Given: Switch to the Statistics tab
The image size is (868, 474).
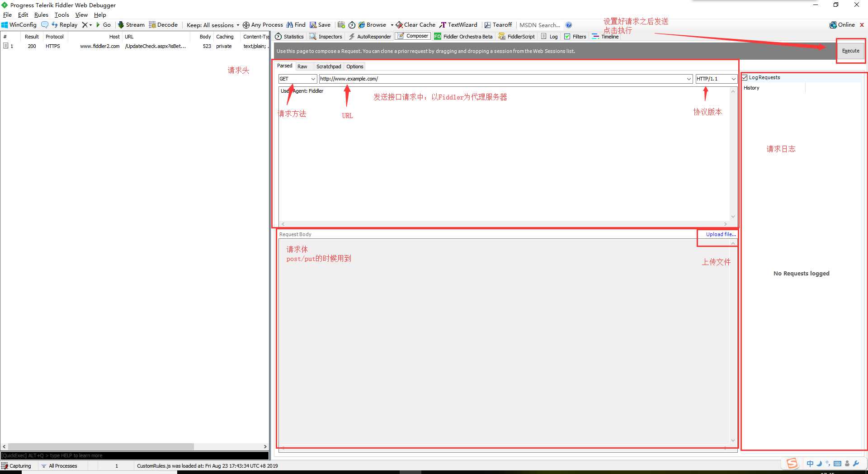Looking at the screenshot, I should (x=289, y=37).
